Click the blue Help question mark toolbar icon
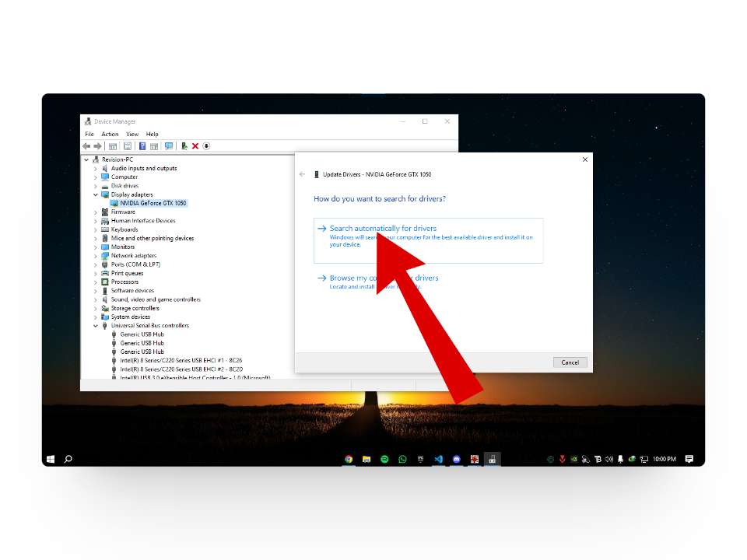The width and height of the screenshot is (747, 560). (x=142, y=146)
